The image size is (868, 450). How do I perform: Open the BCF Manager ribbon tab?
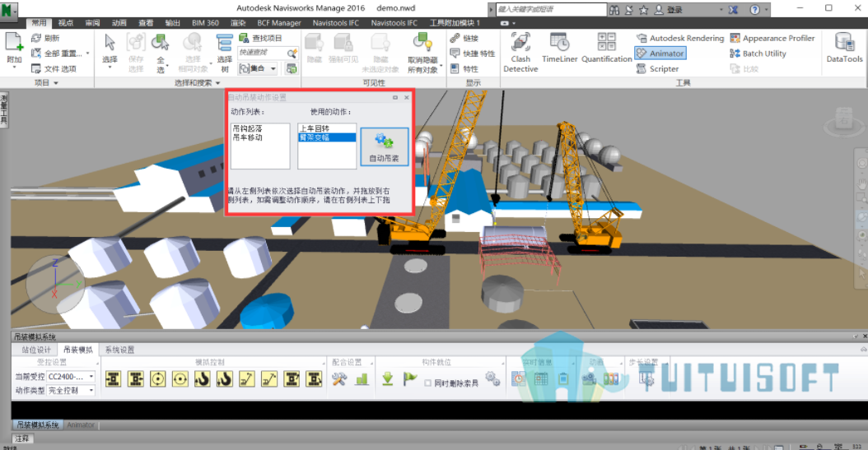point(279,23)
